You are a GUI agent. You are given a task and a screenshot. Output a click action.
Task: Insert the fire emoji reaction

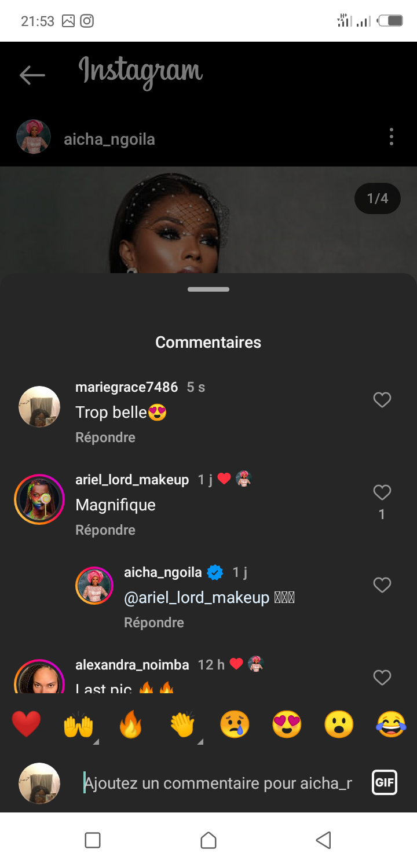pos(130,724)
